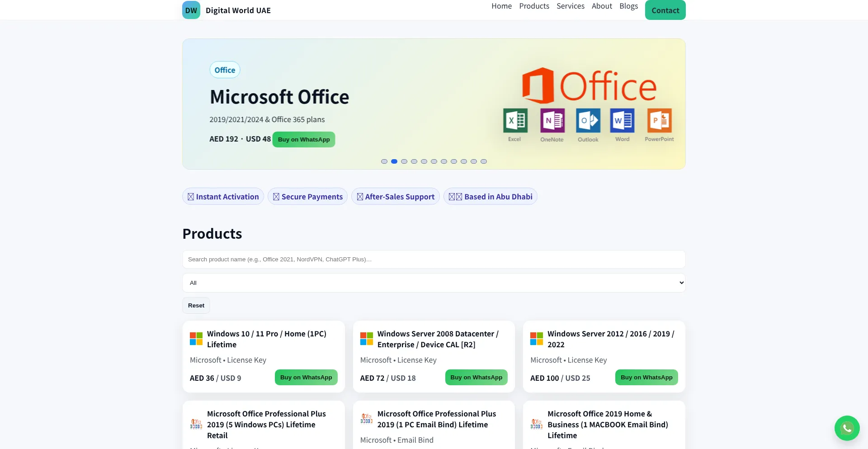Click the Office 2019 Home & Business title

tap(608, 425)
